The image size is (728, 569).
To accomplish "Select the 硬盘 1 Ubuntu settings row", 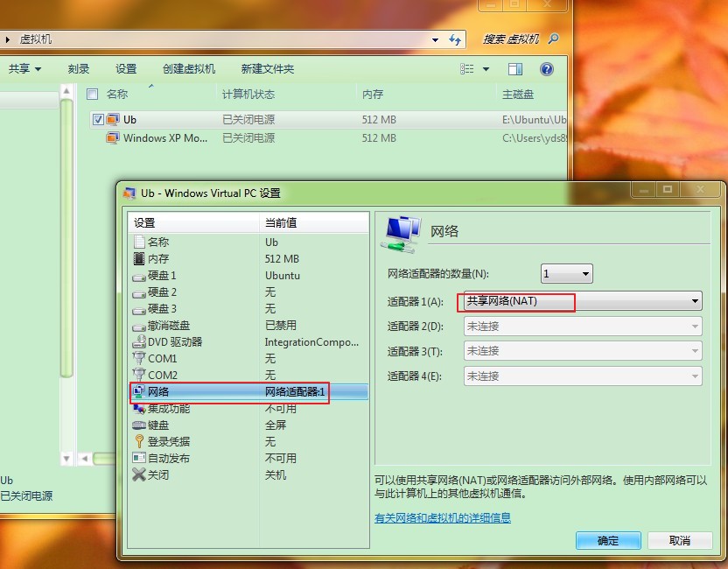I will 248,276.
